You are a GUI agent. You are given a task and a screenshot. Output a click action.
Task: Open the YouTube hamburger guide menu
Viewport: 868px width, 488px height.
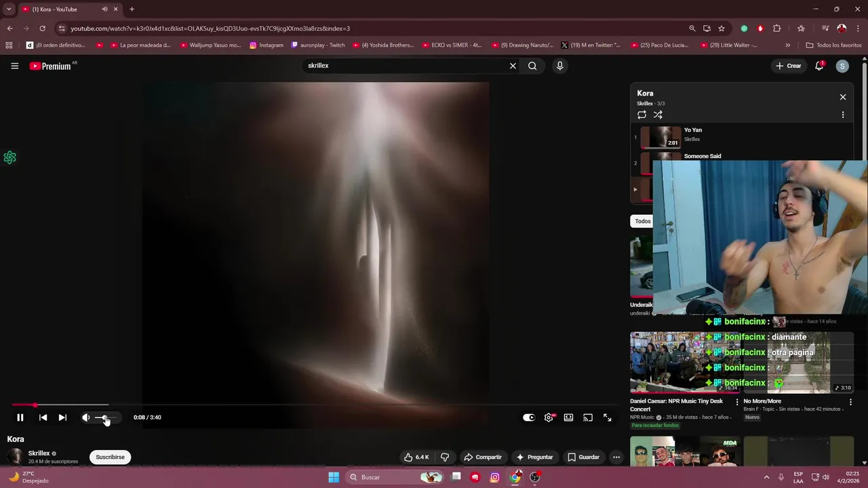(14, 66)
